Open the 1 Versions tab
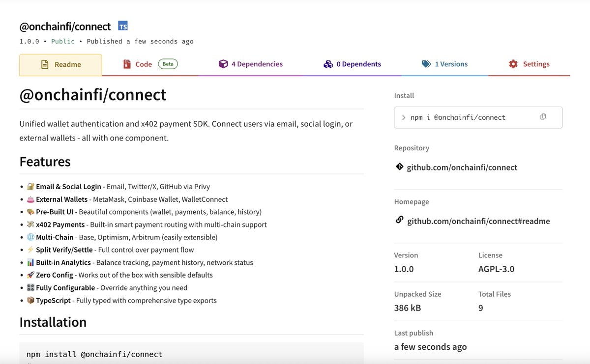This screenshot has width=590, height=364. 444,64
